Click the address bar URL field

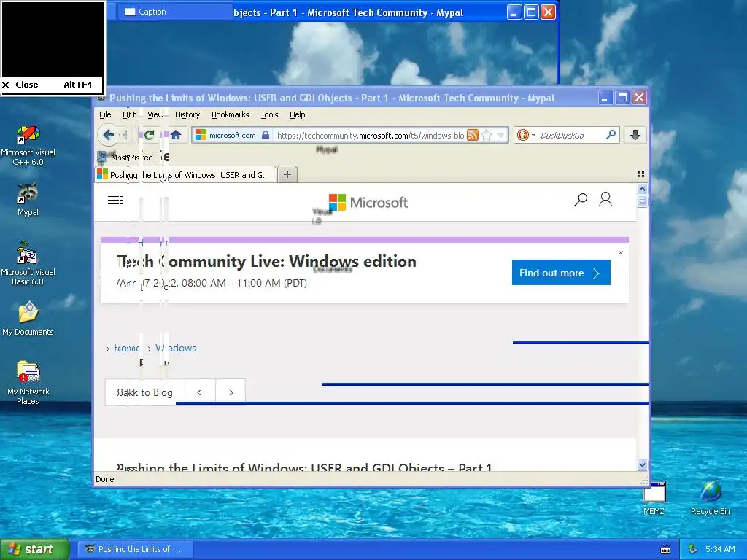(370, 135)
